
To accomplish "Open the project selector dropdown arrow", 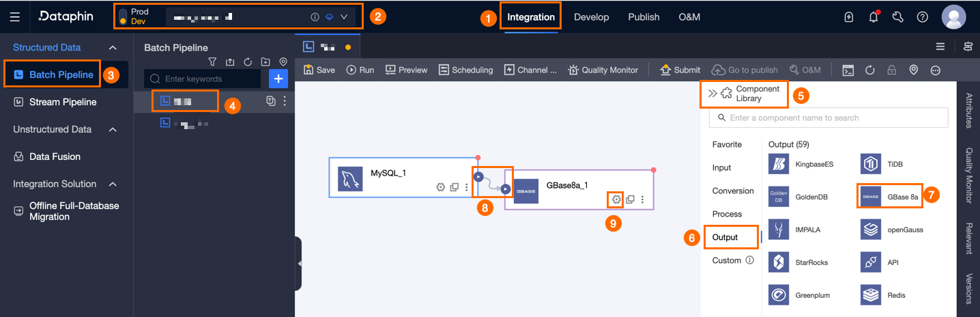I will [344, 17].
